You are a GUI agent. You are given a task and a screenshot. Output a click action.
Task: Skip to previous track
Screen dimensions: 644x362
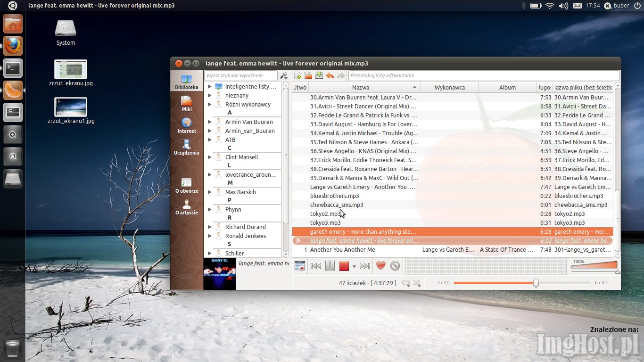[316, 266]
